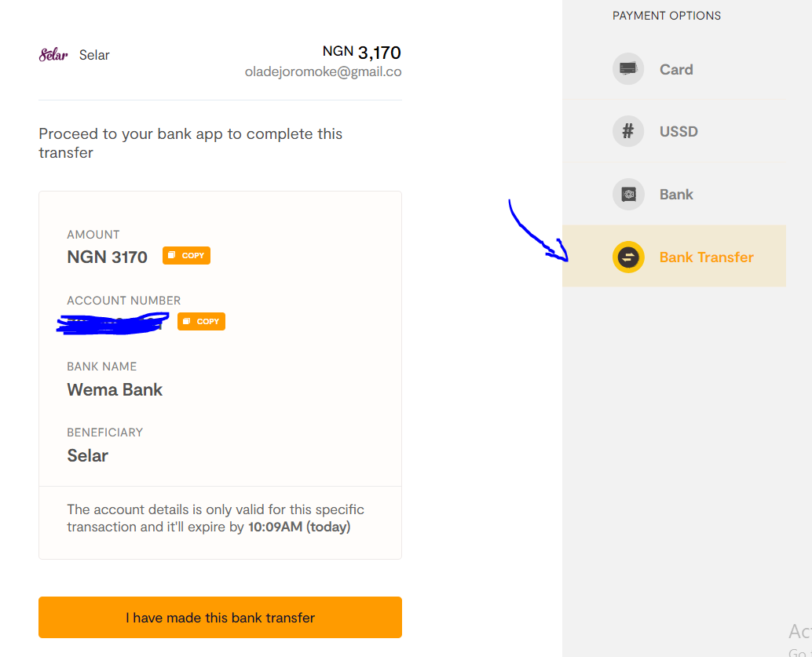The image size is (812, 657).
Task: Click the Bank safe icon
Action: 628,194
